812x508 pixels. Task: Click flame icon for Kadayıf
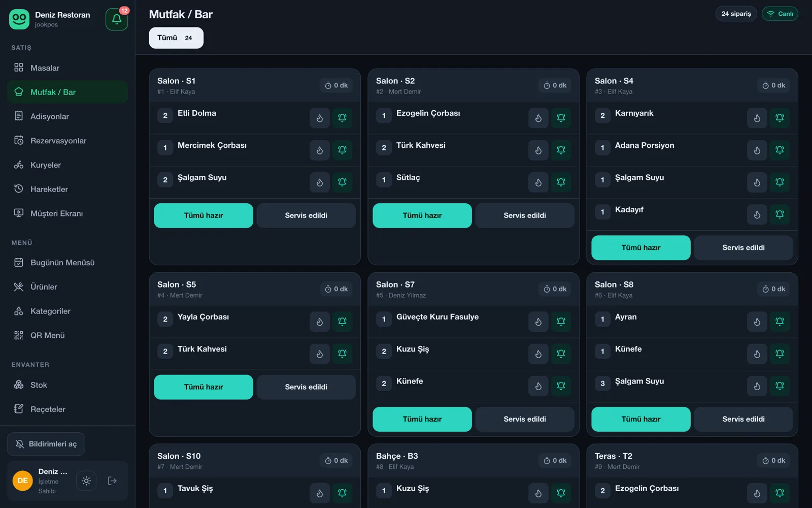click(x=757, y=214)
